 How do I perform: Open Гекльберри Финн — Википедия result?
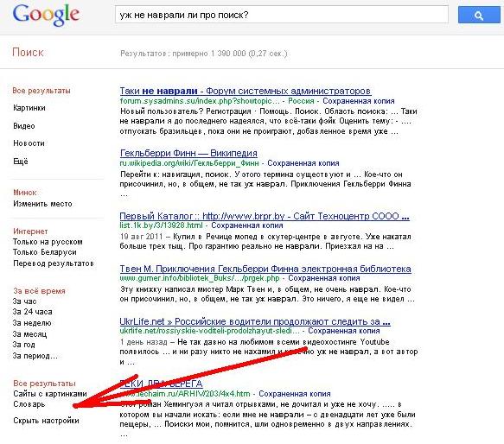(188, 153)
